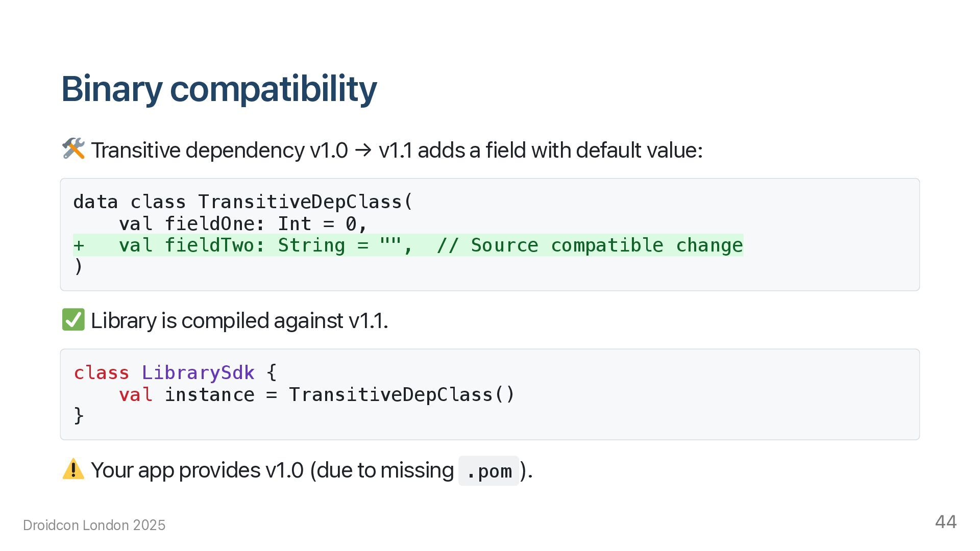Click the "Your app provides v1.0" text
This screenshot has height=551, width=980.
click(x=197, y=470)
